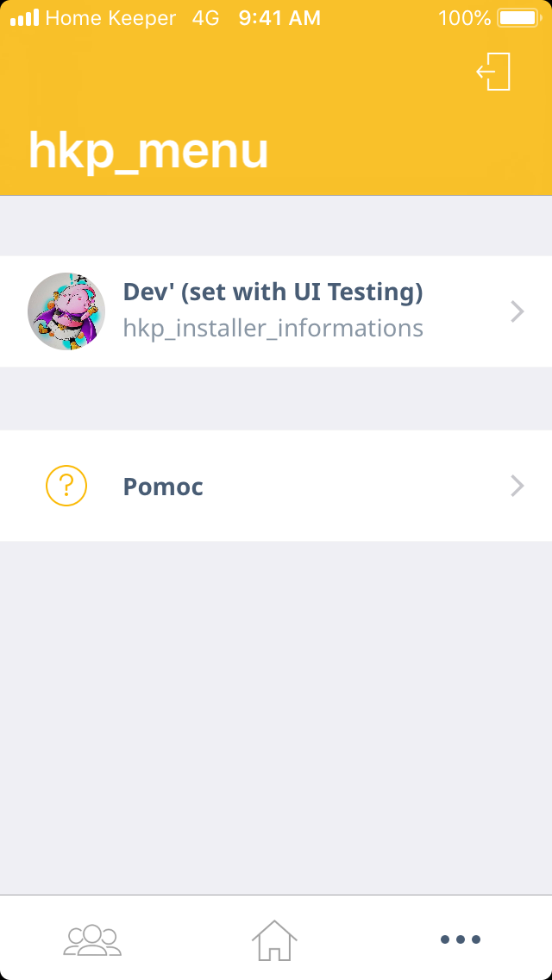Tap the 100% battery percentage text
The image size is (552, 980).
[464, 17]
